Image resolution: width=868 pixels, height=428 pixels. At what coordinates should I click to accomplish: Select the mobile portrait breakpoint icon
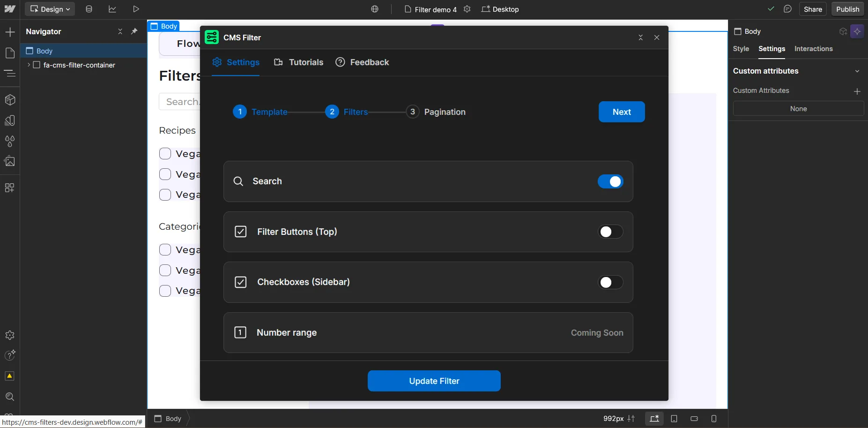pyautogui.click(x=714, y=419)
